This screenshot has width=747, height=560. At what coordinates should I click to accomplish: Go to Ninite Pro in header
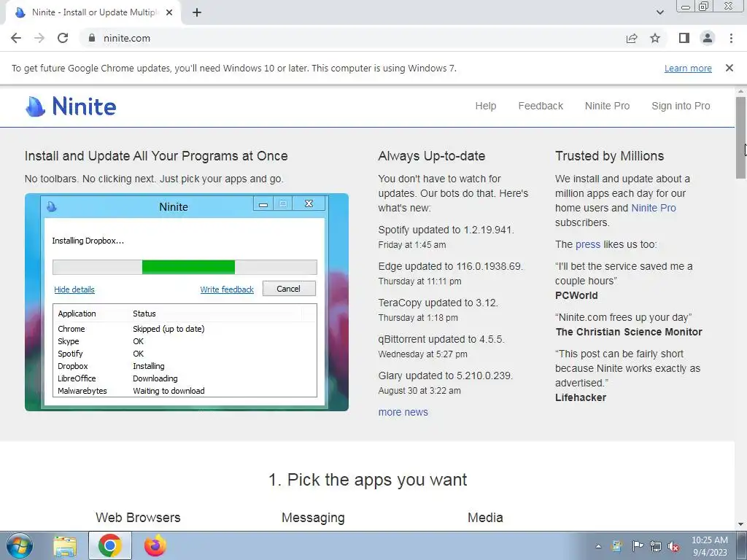[608, 106]
